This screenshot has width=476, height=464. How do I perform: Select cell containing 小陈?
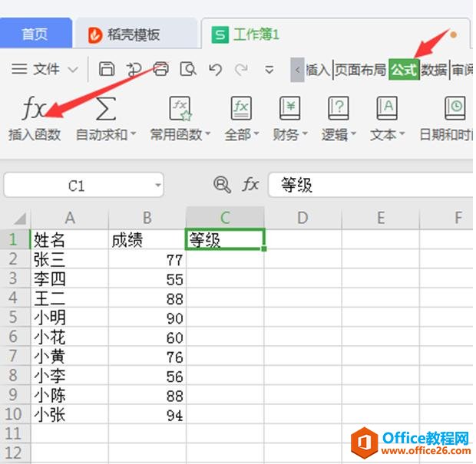70,395
